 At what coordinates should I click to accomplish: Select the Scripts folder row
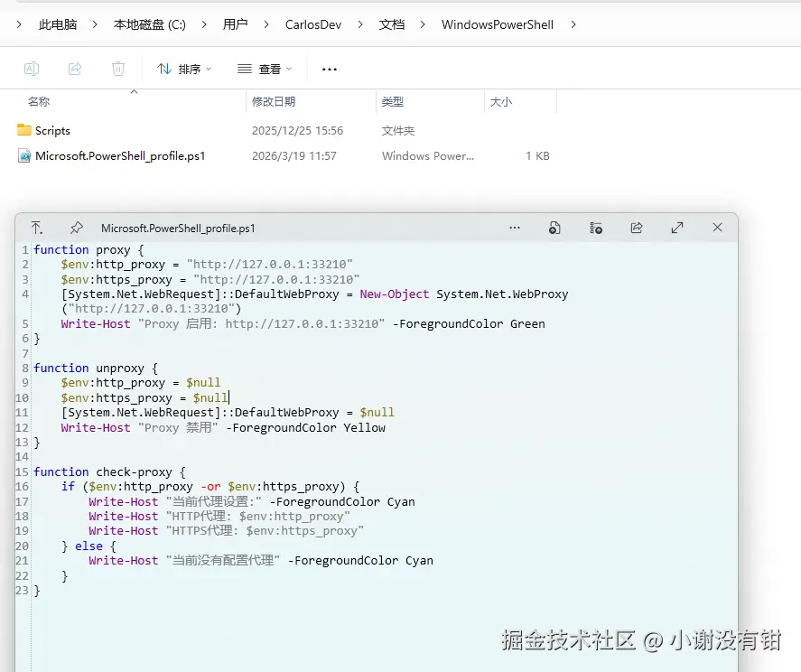coord(284,131)
